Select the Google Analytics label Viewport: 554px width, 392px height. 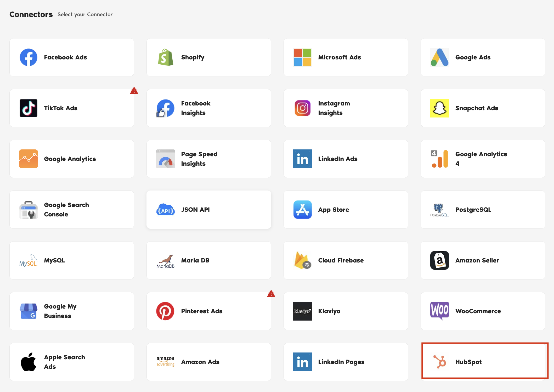[x=70, y=159]
